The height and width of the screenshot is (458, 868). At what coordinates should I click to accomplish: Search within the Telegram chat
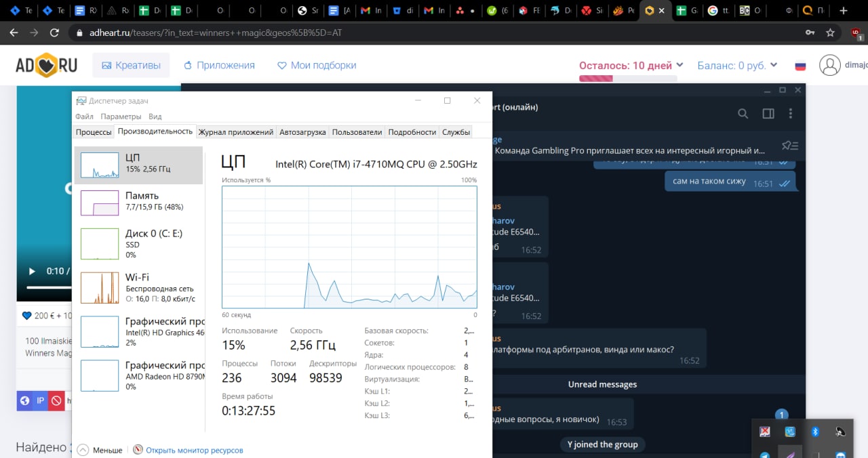tap(743, 114)
